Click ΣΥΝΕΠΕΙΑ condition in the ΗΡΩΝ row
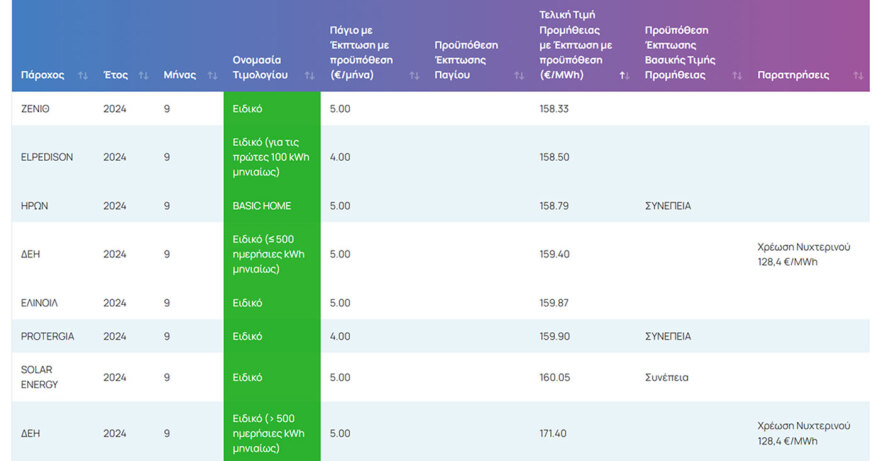Image resolution: width=880 pixels, height=461 pixels. click(668, 206)
